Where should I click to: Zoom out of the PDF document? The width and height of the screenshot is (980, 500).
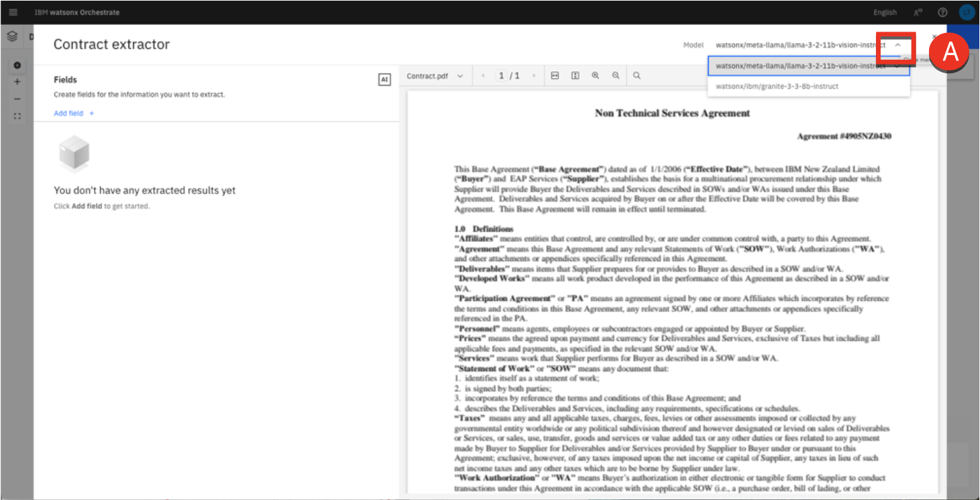615,76
